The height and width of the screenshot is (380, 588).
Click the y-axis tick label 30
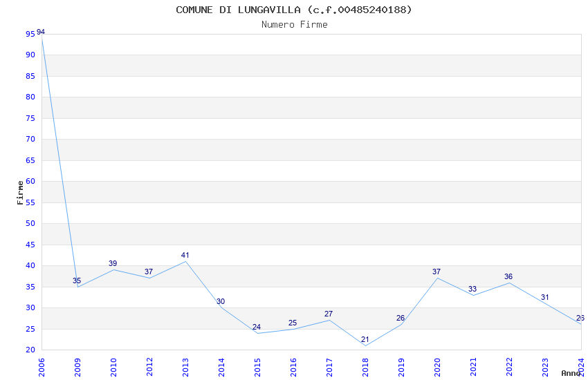pos(30,307)
